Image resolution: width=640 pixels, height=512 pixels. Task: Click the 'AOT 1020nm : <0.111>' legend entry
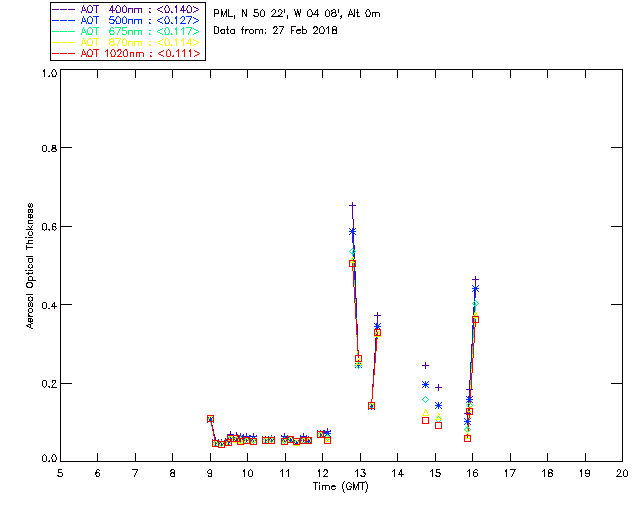(127, 53)
